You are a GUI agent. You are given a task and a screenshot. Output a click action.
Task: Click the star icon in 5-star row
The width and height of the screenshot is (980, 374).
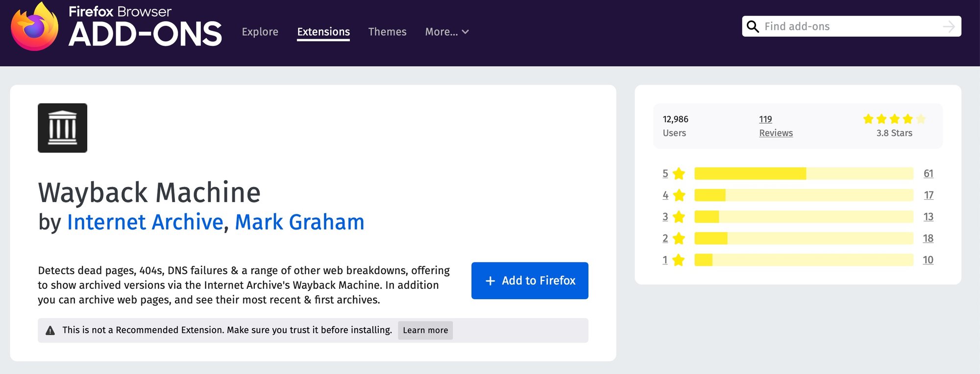679,173
